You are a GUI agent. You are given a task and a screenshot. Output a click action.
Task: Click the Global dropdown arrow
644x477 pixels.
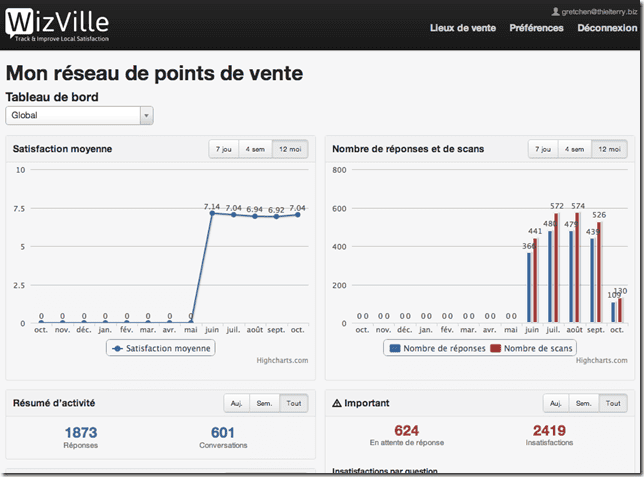pyautogui.click(x=146, y=115)
